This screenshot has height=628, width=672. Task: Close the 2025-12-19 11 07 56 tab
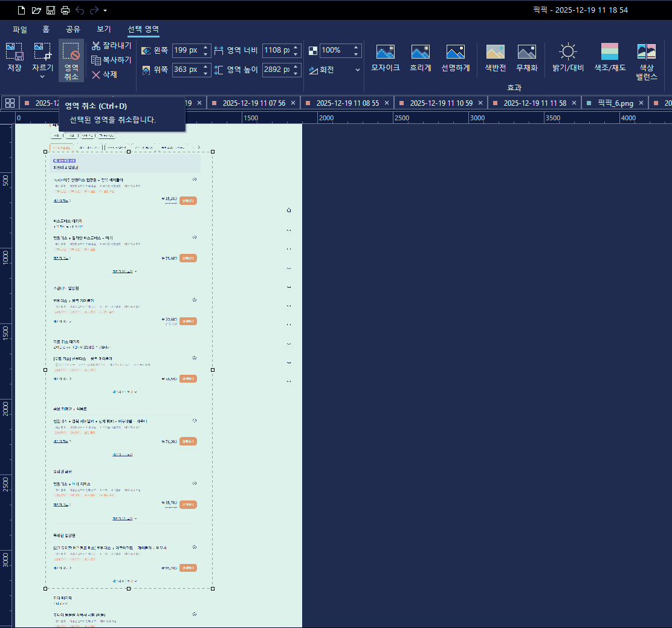click(x=293, y=103)
